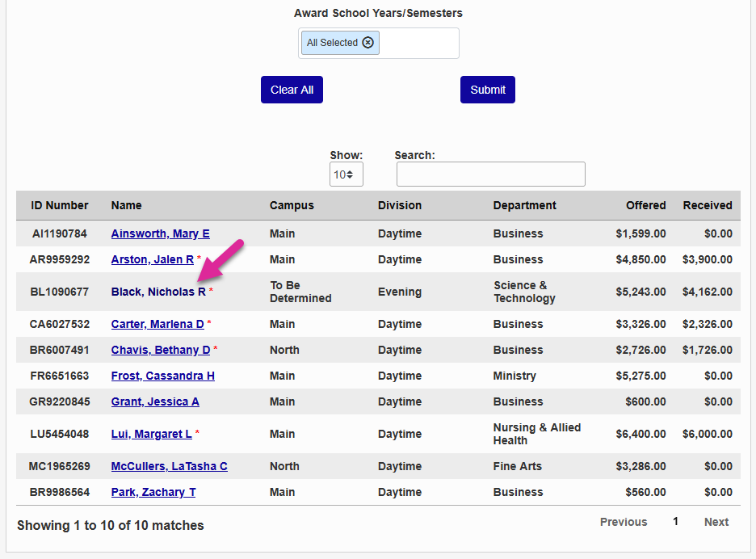This screenshot has width=756, height=559.
Task: Click ID number FR6651663
Action: [60, 376]
